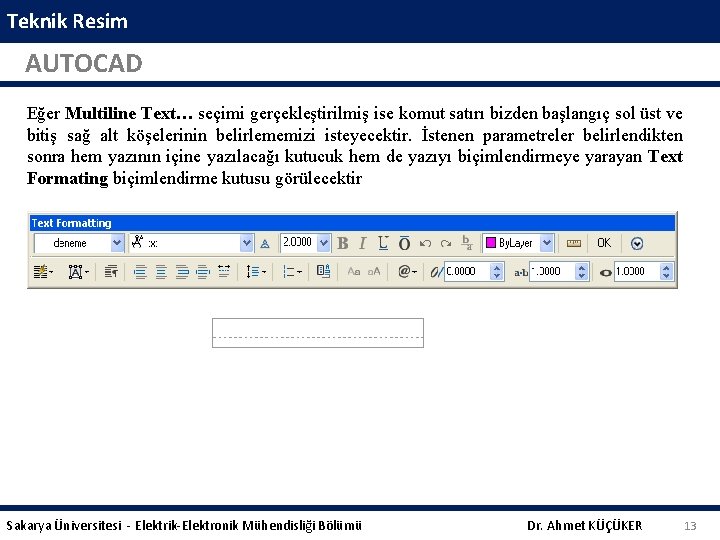
Task: Click the tracking value field
Action: click(x=552, y=271)
